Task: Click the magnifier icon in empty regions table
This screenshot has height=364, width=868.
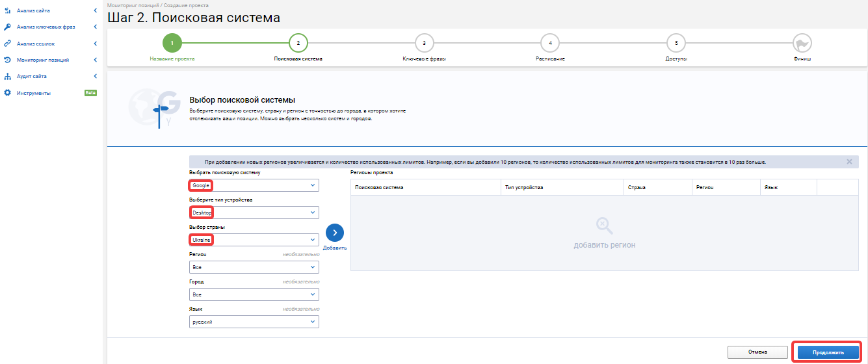Action: (604, 226)
